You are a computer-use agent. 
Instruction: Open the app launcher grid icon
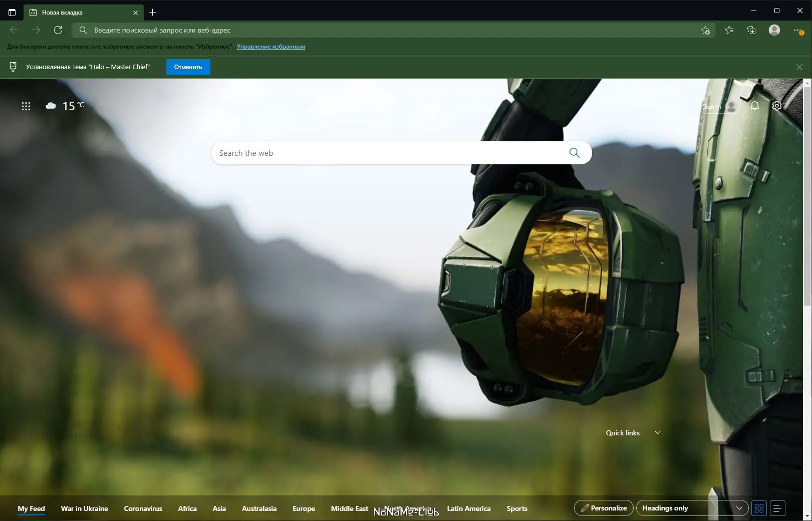click(26, 106)
